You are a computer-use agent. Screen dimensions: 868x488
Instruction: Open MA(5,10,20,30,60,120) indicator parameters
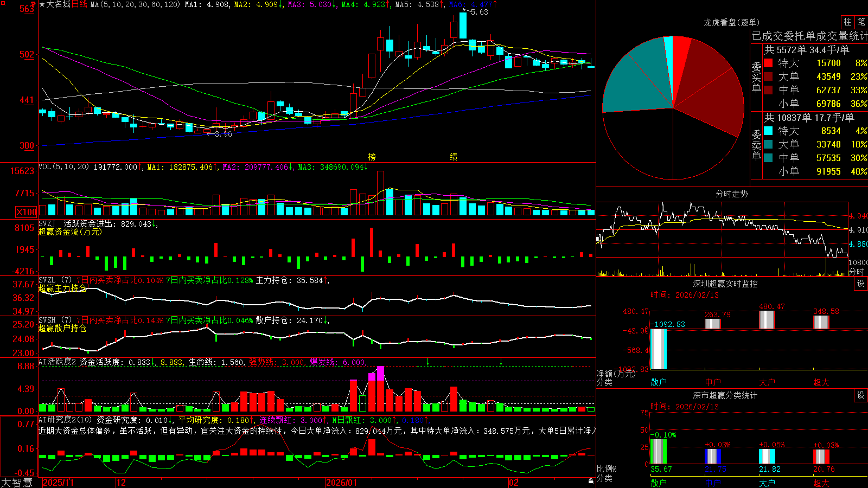(x=135, y=4)
